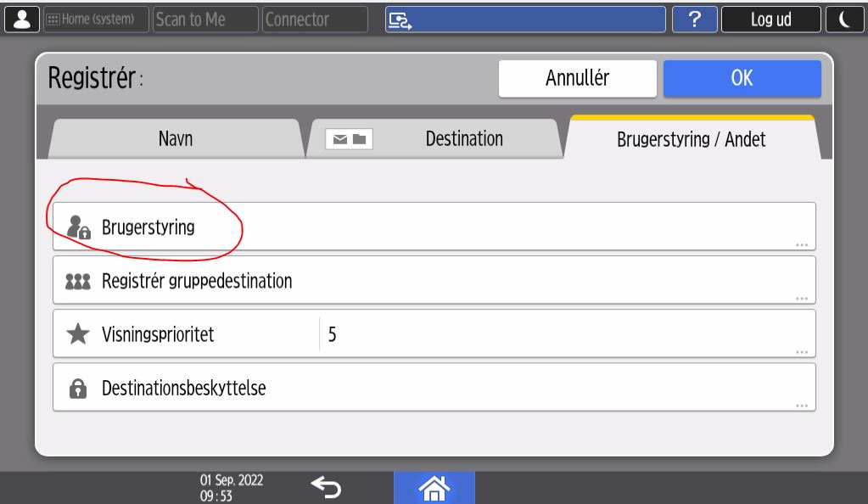Tap the home house icon
The height and width of the screenshot is (504, 868).
pyautogui.click(x=434, y=486)
